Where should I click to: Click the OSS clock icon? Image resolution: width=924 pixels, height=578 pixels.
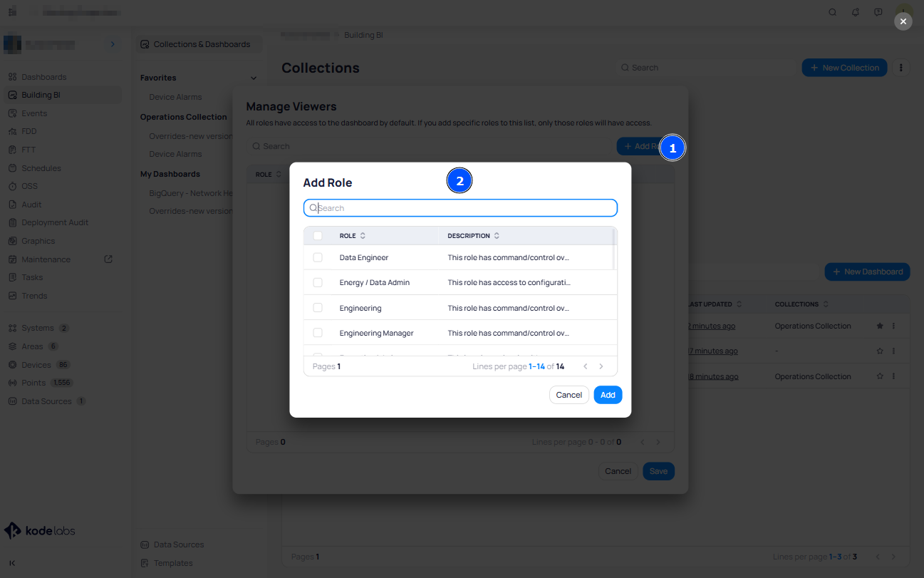point(13,186)
